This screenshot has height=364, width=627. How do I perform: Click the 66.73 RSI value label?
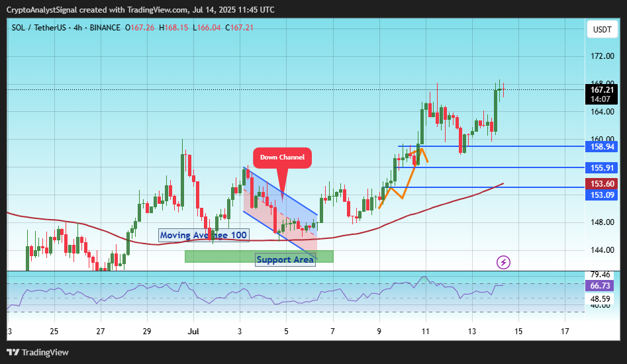click(600, 286)
